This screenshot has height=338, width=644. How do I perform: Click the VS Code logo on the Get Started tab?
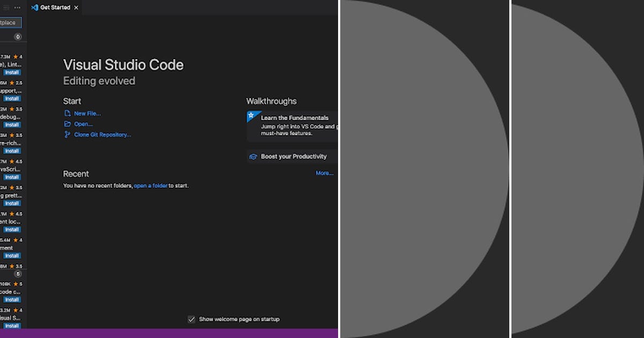coord(34,8)
